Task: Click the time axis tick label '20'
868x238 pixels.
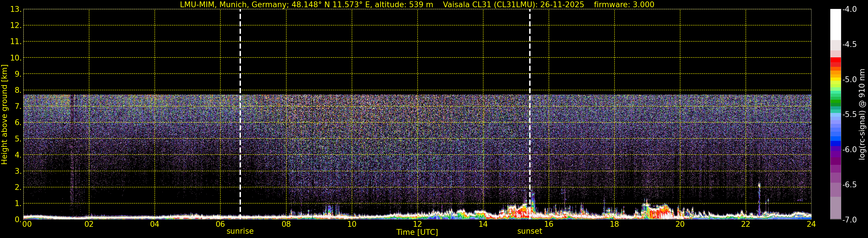Action: pyautogui.click(x=680, y=224)
